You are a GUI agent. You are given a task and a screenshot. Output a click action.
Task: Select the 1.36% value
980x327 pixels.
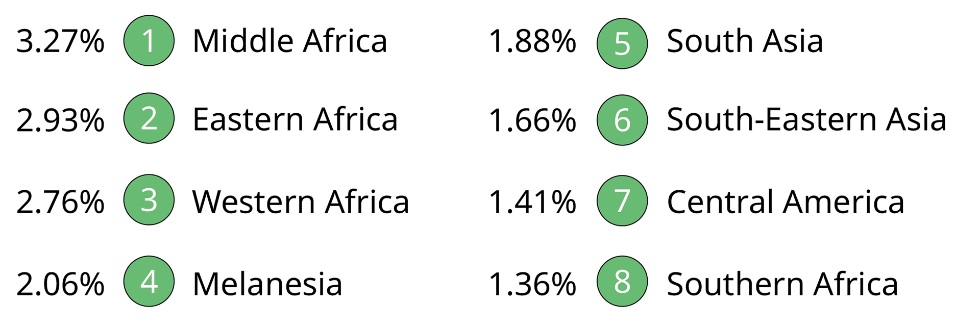532,284
